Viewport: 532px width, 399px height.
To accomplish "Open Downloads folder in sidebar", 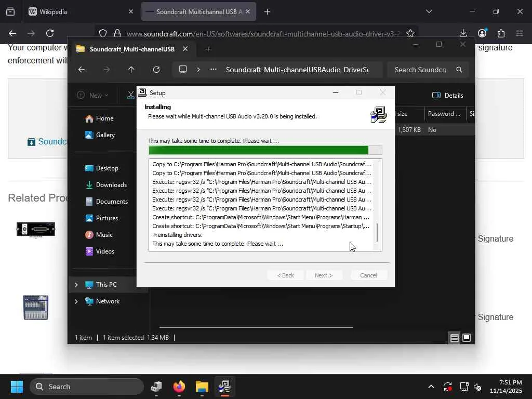I will pyautogui.click(x=106, y=185).
